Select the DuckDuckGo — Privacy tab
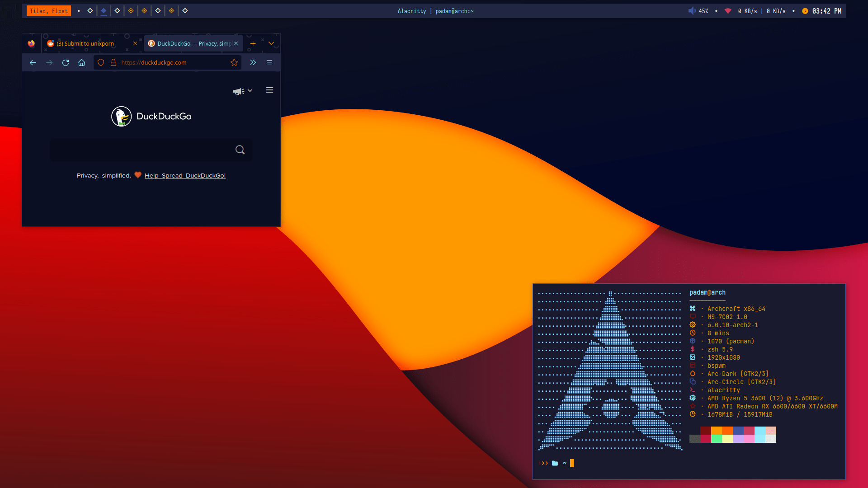 point(190,43)
